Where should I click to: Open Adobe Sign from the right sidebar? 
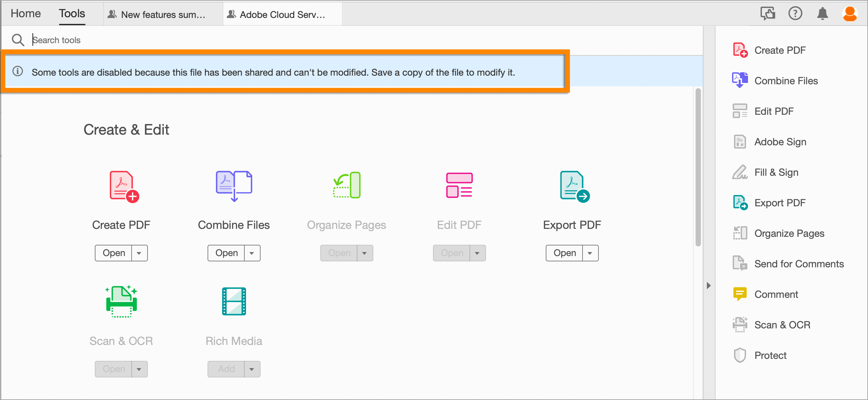780,142
